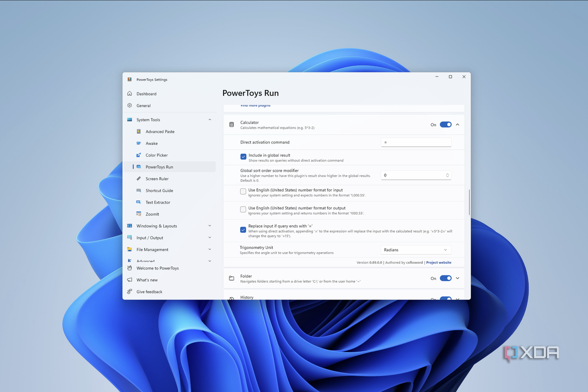
Task: Click the System Tools category icon
Action: [x=130, y=120]
